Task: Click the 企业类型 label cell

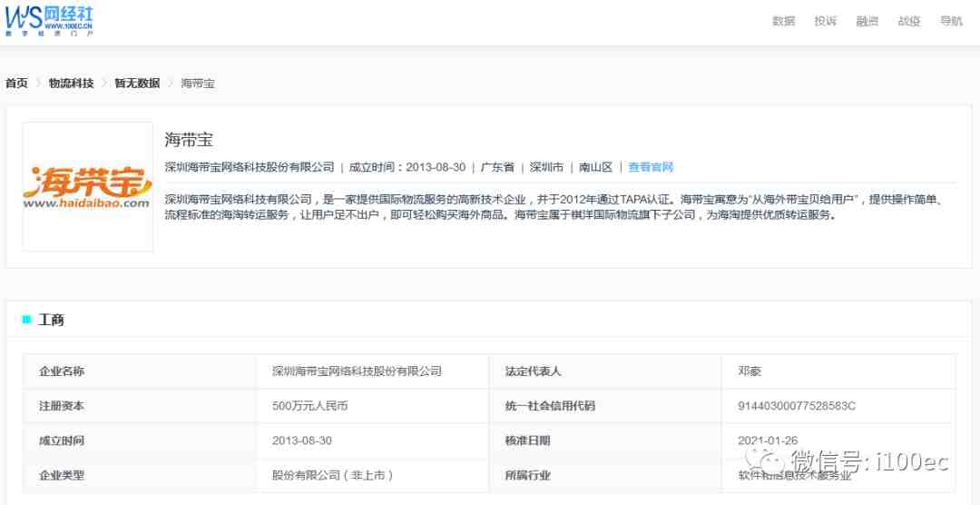Action: click(x=140, y=475)
